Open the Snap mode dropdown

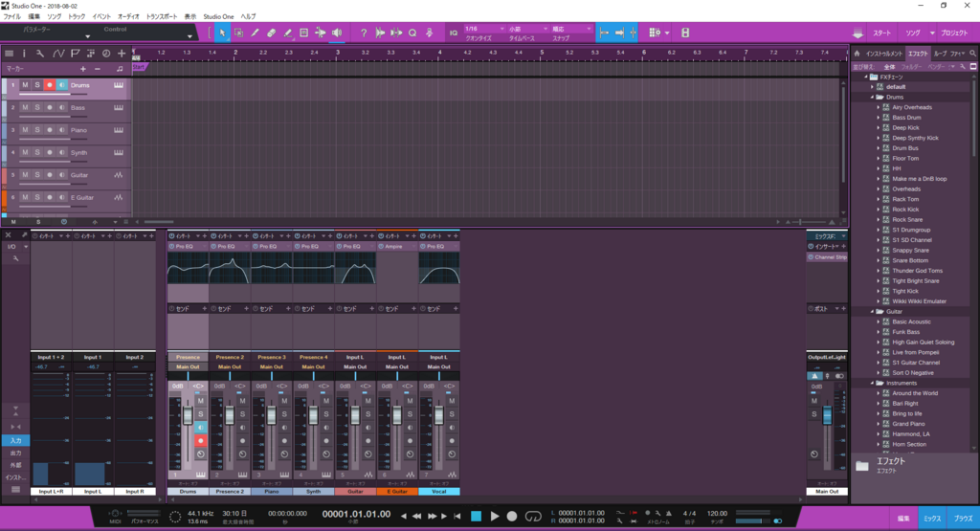pyautogui.click(x=571, y=29)
